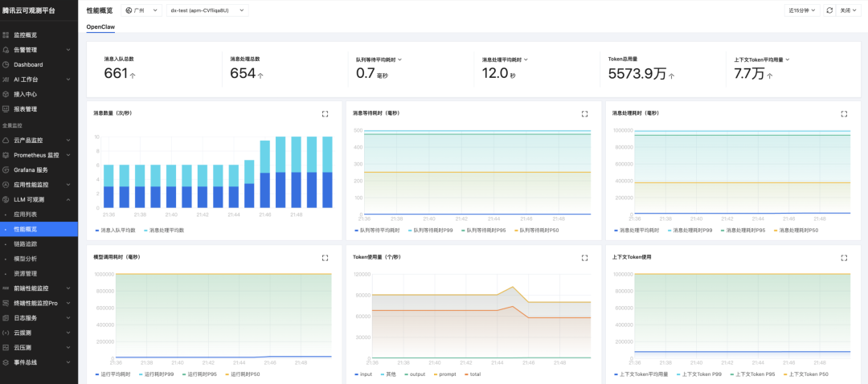Click the 接入中心 cube icon

pyautogui.click(x=6, y=94)
